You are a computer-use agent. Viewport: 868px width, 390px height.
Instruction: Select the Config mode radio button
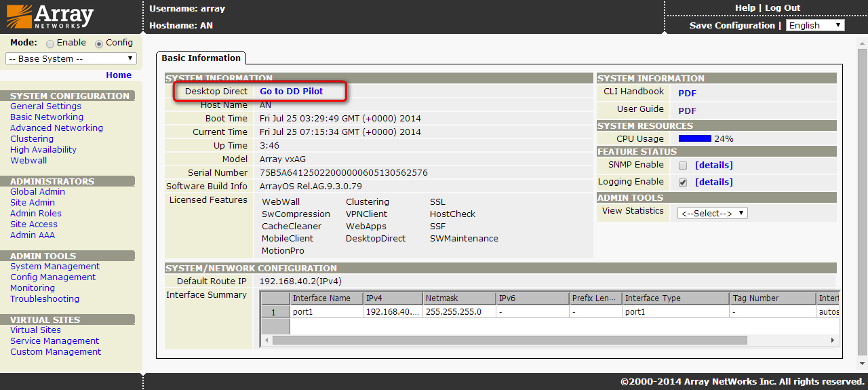click(99, 43)
